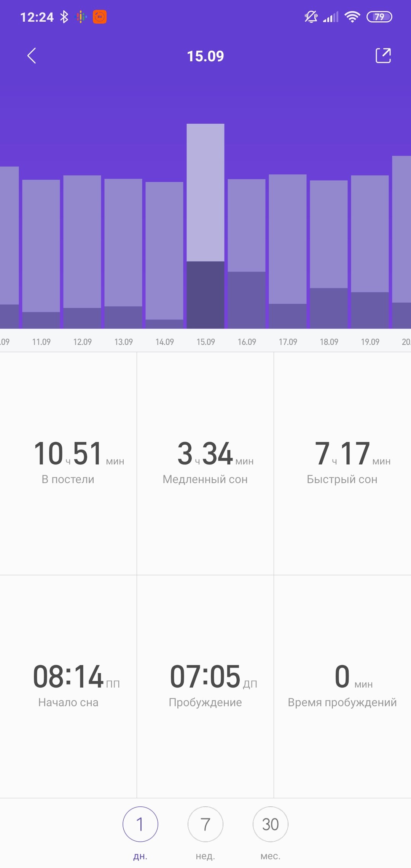The height and width of the screenshot is (868, 411).
Task: Tap the 'дн.' label under 1
Action: pos(140,856)
